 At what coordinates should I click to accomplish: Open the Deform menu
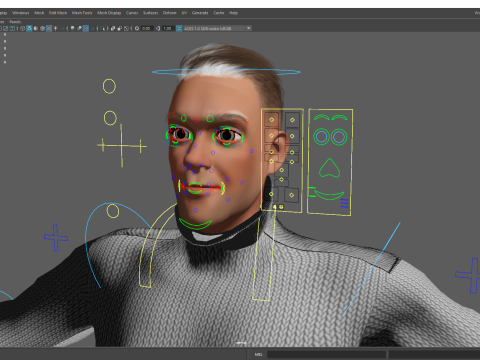tap(169, 13)
